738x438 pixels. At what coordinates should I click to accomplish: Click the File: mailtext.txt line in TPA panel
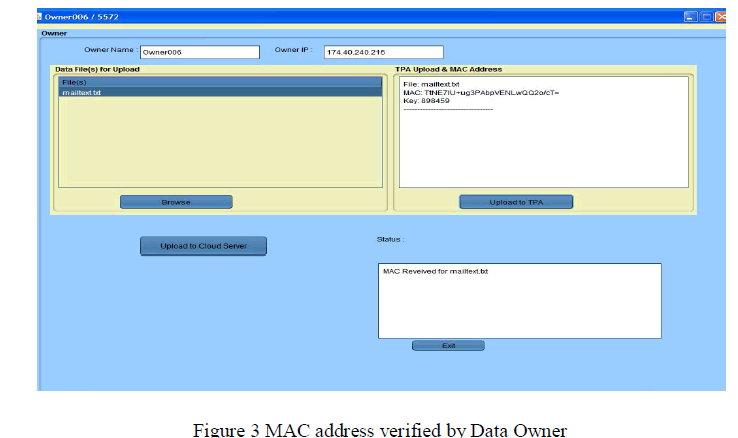(x=431, y=84)
